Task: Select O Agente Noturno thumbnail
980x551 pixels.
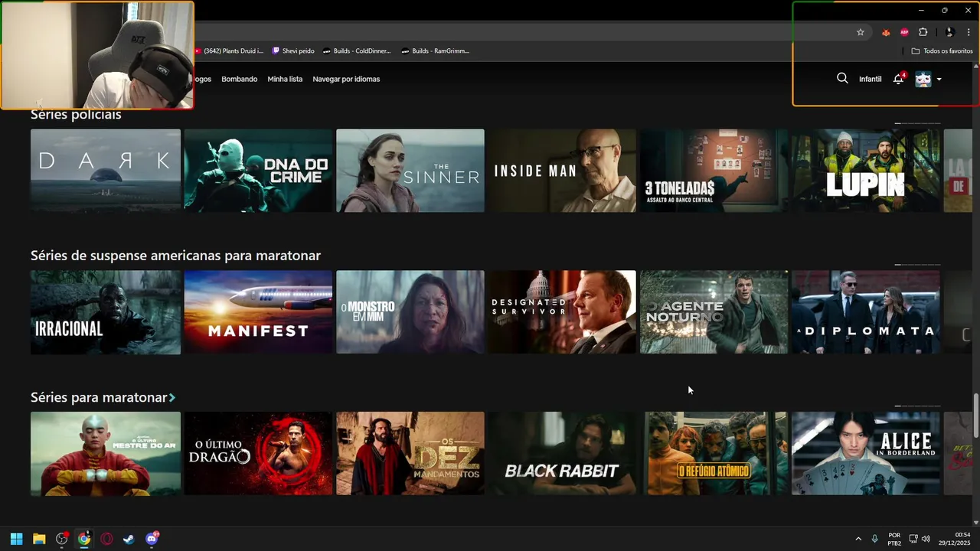Action: click(x=714, y=312)
